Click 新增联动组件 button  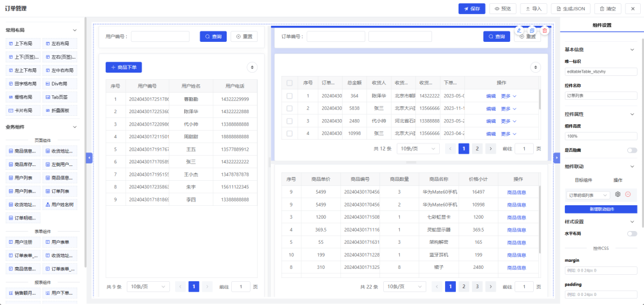[x=601, y=209]
